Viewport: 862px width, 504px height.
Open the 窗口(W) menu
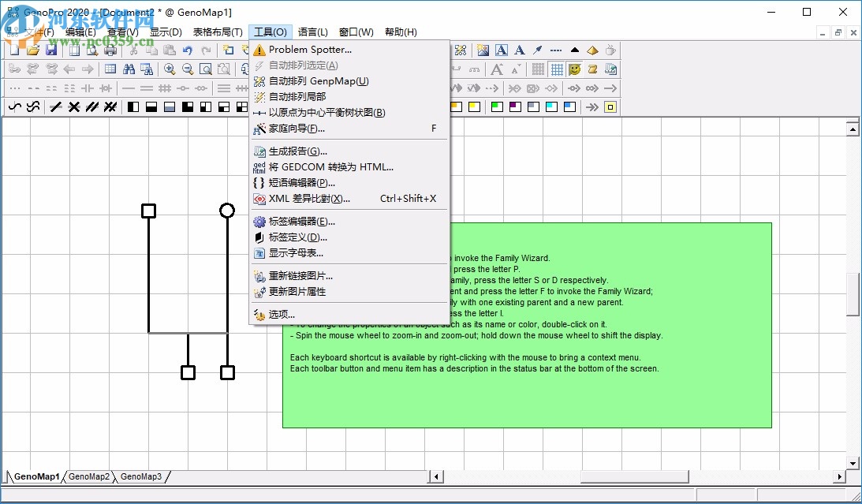click(x=356, y=32)
